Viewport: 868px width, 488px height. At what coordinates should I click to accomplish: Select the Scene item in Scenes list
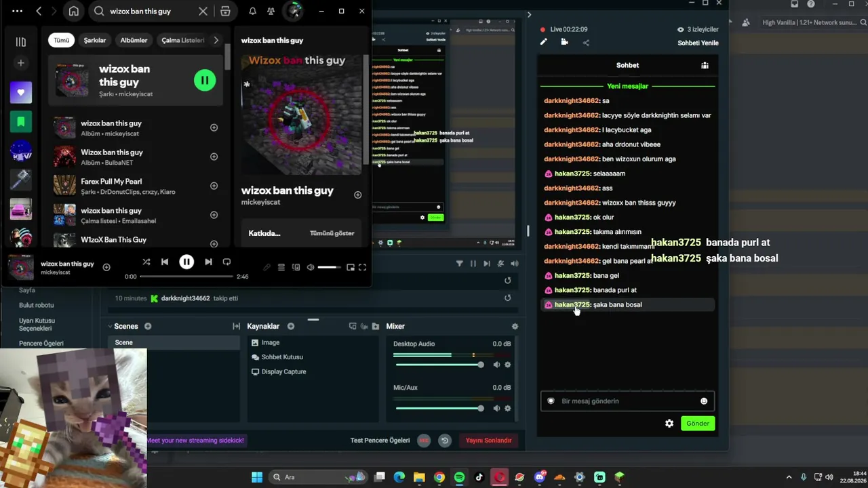(x=175, y=342)
